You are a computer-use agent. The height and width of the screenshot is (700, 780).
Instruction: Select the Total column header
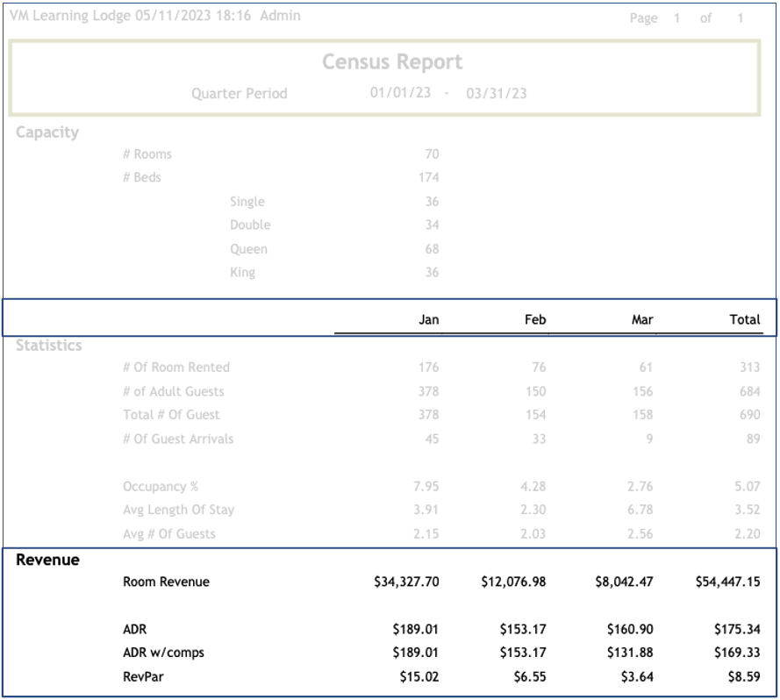(x=745, y=320)
